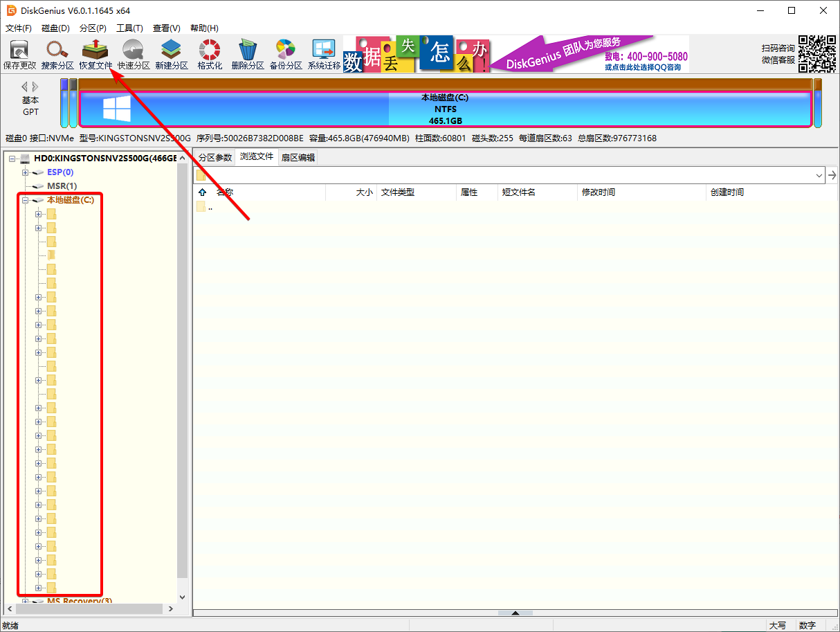Screen dimensions: 840x632
Task: Switch to the 分区参数 tab
Action: pyautogui.click(x=215, y=157)
